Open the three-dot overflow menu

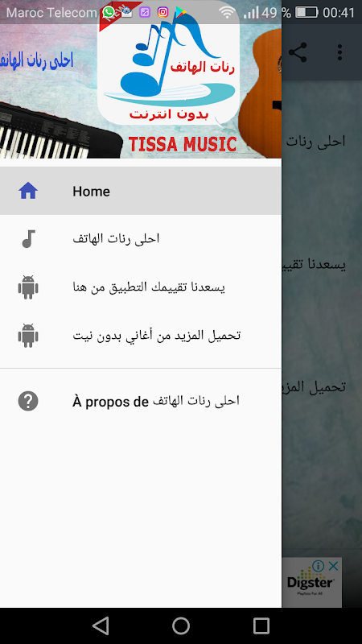point(339,52)
